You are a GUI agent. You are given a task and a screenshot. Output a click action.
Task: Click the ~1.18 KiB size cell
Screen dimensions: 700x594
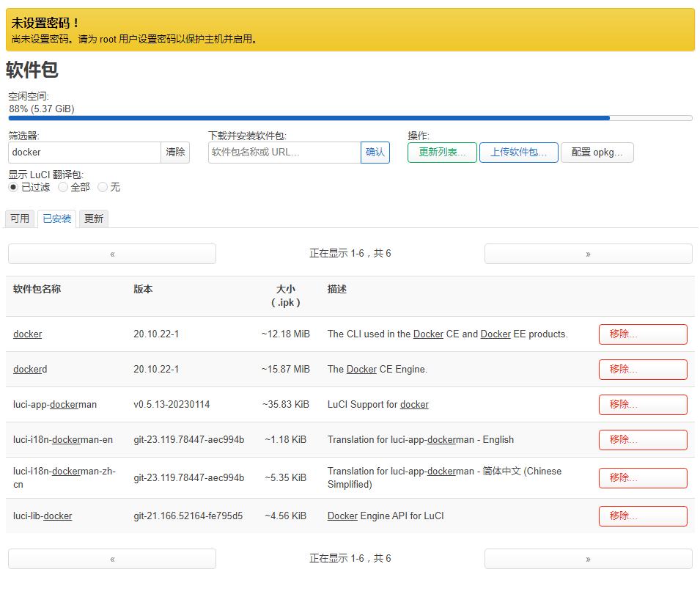286,440
